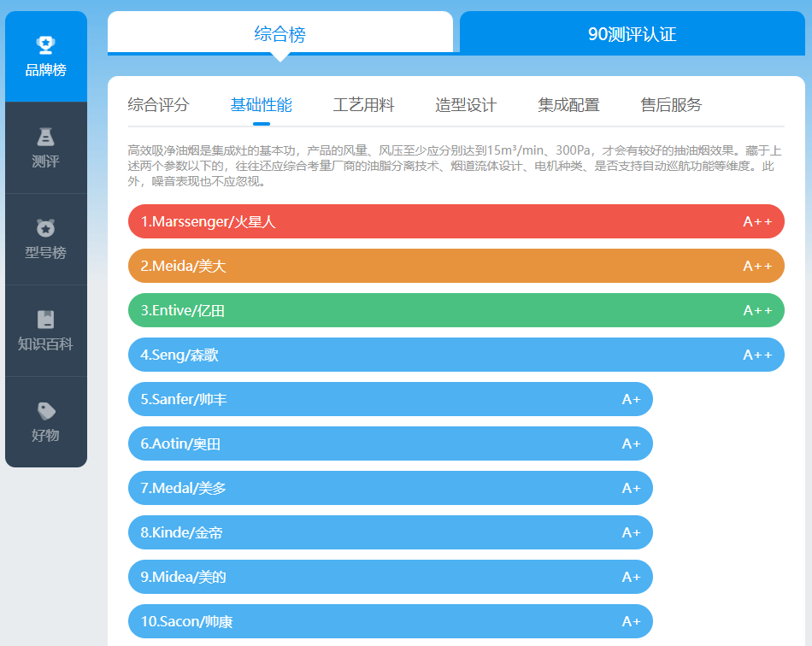Image resolution: width=812 pixels, height=646 pixels.
Task: Open the 品牌榜 sidebar label
Action: [46, 70]
